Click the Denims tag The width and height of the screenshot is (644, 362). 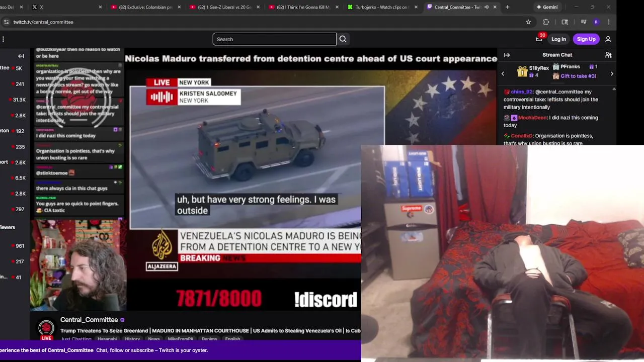point(209,339)
